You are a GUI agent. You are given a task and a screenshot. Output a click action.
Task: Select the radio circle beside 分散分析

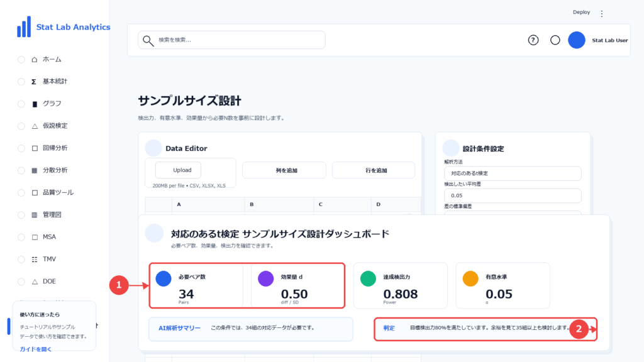21,170
